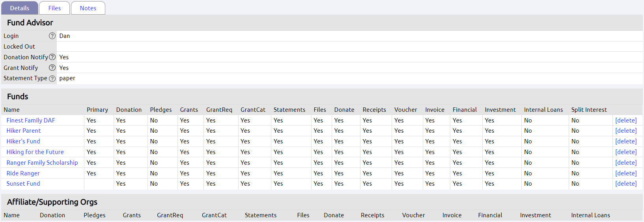
Task: Open the Ride Ranger fund link
Action: coord(23,173)
